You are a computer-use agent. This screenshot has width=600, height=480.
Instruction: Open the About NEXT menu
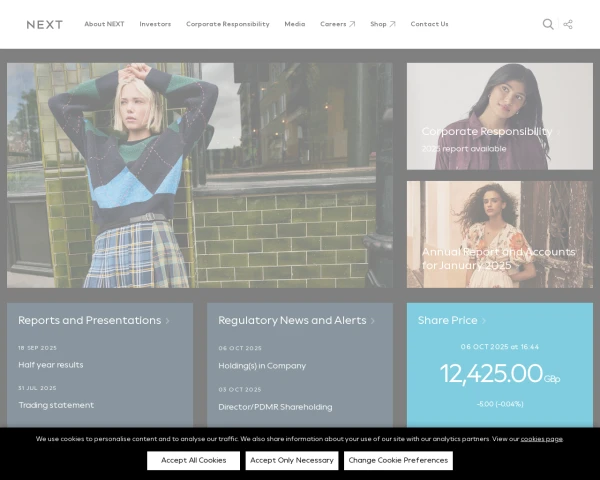pos(104,24)
